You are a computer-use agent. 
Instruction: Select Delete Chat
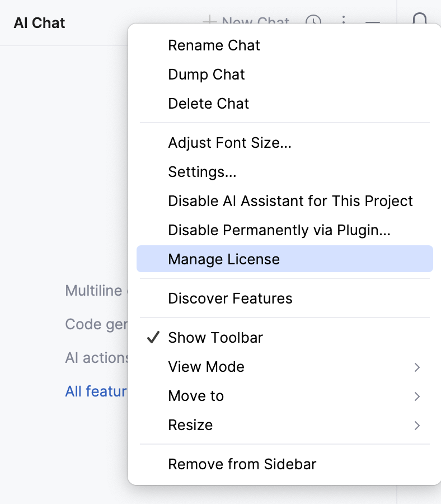click(208, 104)
